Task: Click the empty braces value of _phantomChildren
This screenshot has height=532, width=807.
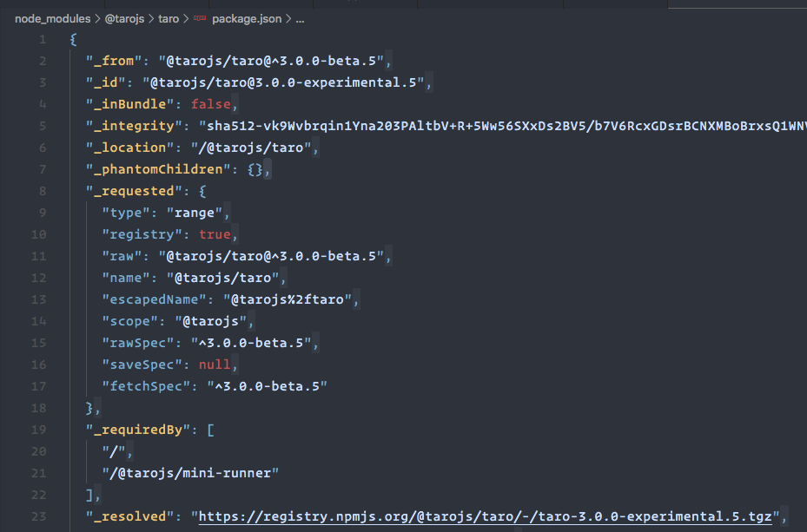Action: [255, 169]
